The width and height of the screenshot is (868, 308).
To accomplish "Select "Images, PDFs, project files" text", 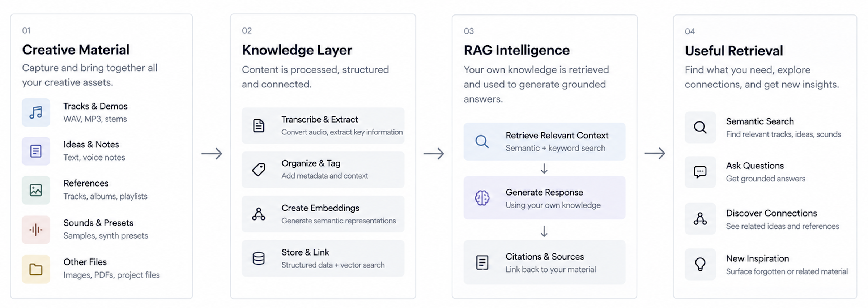I will click(111, 275).
